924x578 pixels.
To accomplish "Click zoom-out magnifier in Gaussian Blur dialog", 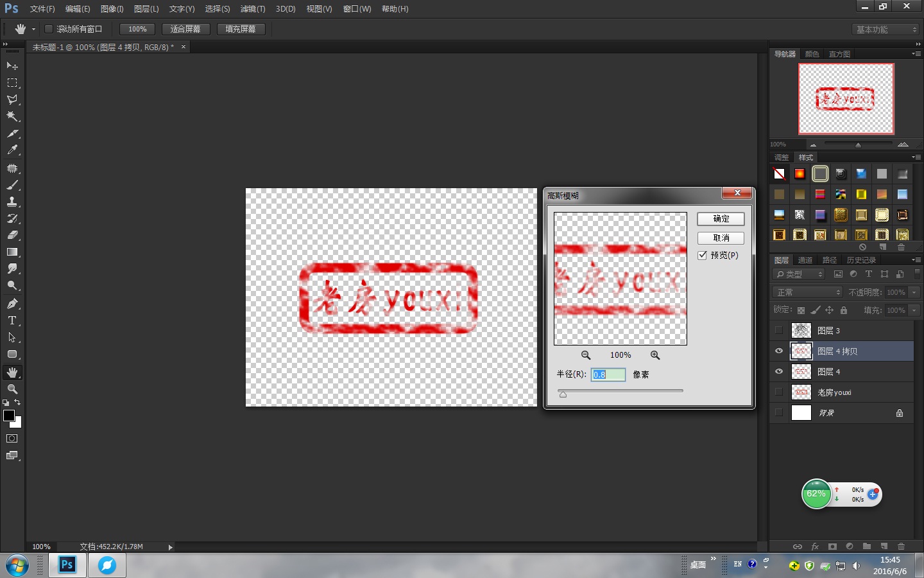I will coord(586,355).
